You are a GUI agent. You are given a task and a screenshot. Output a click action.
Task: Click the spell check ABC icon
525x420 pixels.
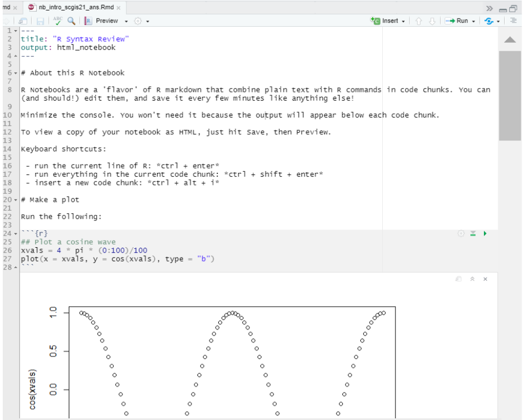pos(57,21)
